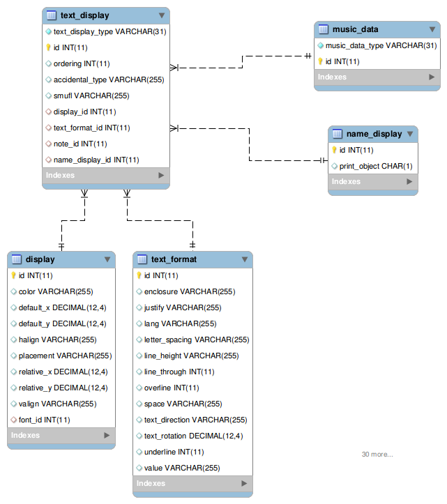Click the display table header icon
This screenshot has height=504, width=447.
[16, 259]
